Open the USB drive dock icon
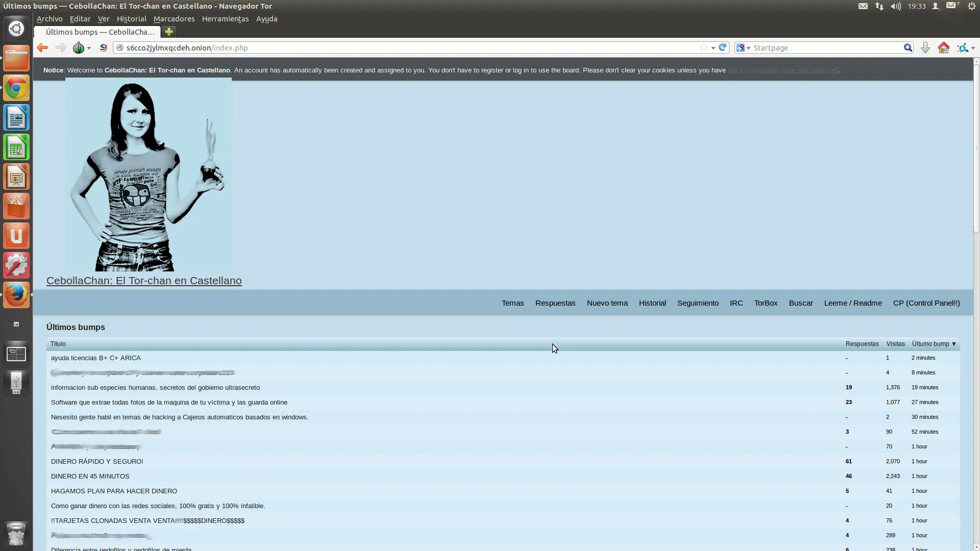 16,383
